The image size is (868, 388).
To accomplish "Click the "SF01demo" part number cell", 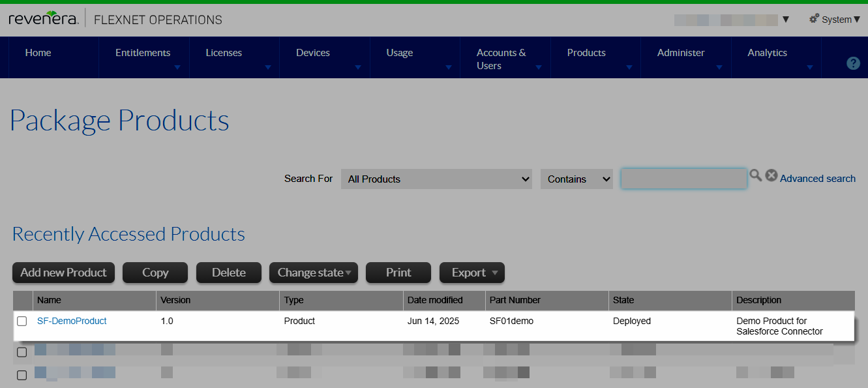I will tap(512, 321).
